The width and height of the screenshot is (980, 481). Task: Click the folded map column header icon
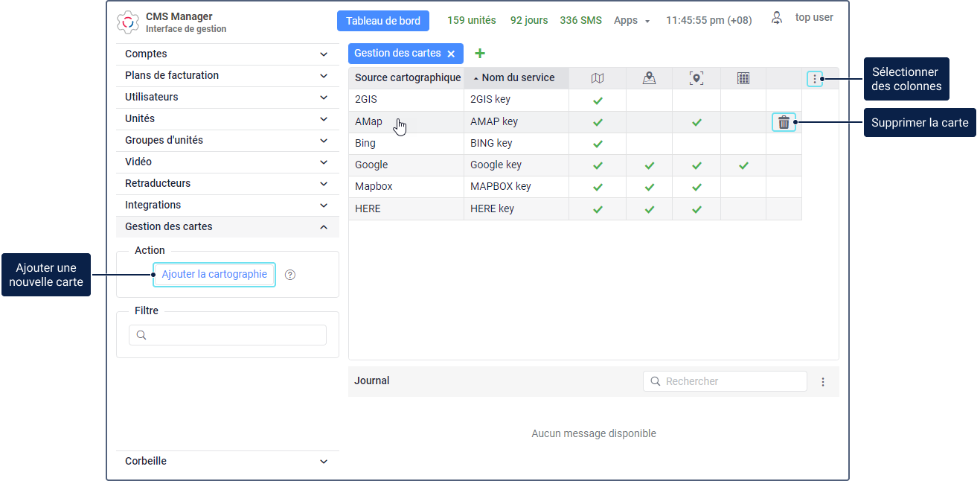click(x=597, y=78)
